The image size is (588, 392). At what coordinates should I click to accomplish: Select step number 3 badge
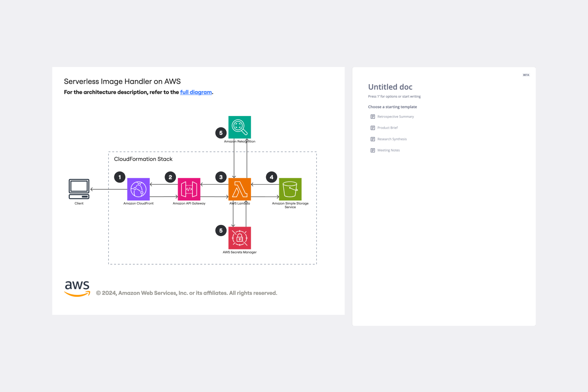[x=221, y=177]
